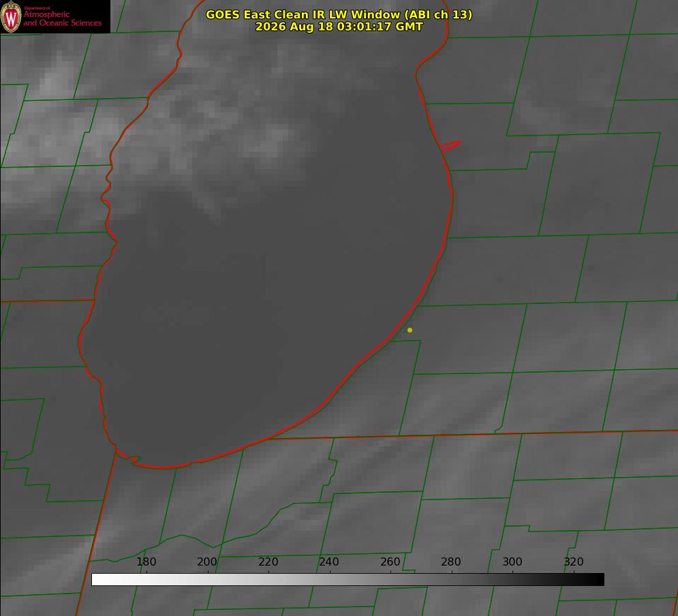678x616 pixels.
Task: Click the University of Wisconsin crest logo
Action: (11, 16)
